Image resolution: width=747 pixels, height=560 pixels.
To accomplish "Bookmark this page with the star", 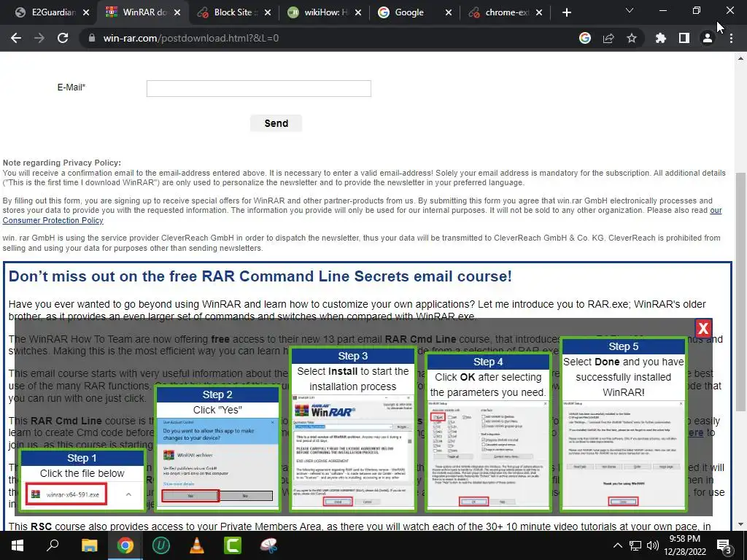I will [632, 38].
